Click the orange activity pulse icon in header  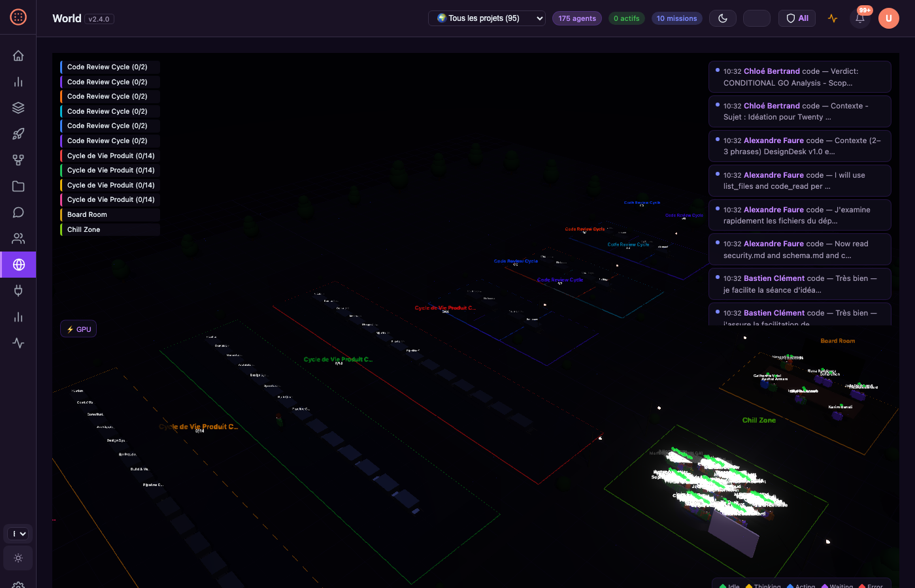[833, 18]
